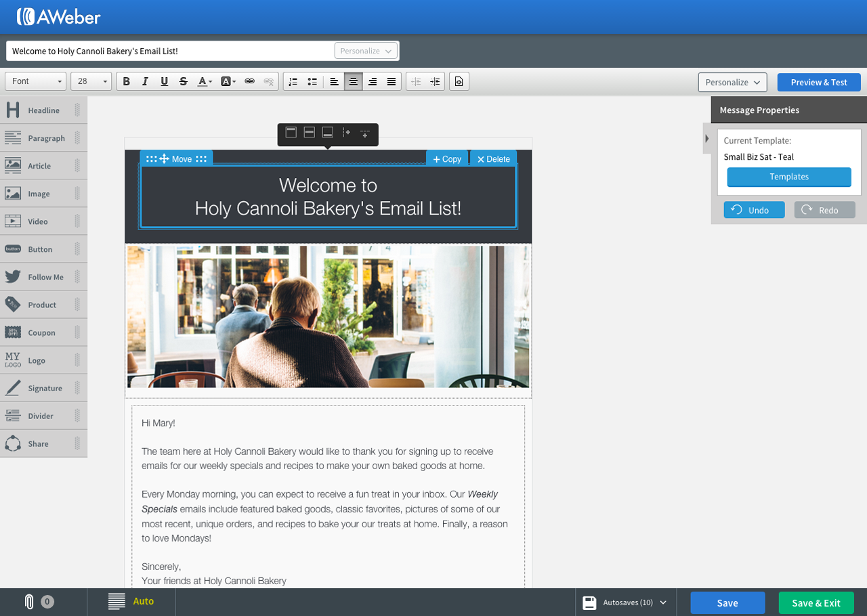Select the Video block

click(x=43, y=221)
